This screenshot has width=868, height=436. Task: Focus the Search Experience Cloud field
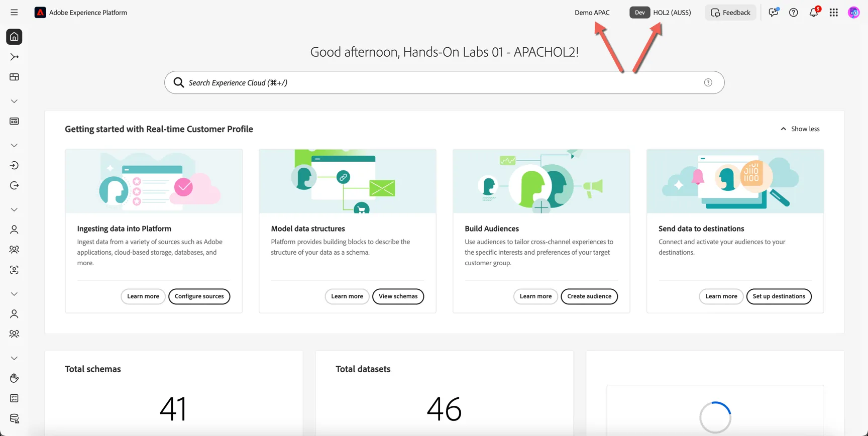click(445, 82)
